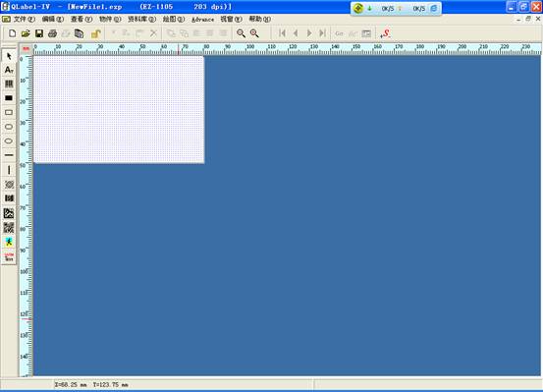Go to the last record

point(322,33)
